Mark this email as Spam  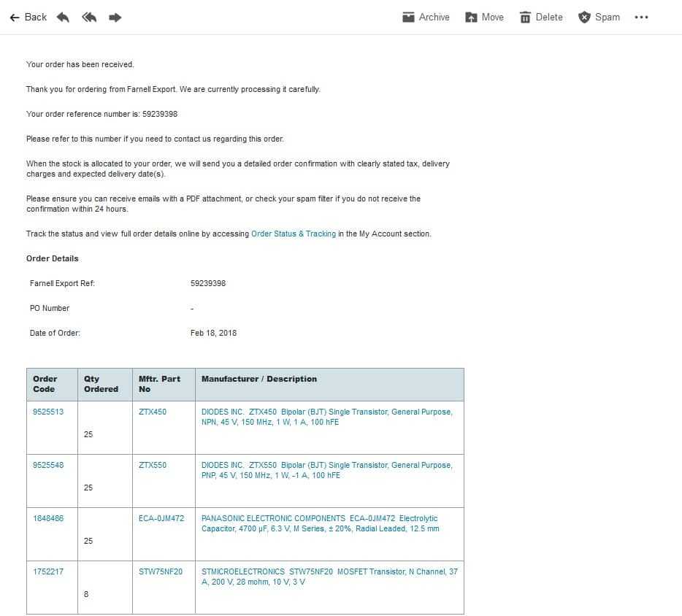[x=599, y=18]
